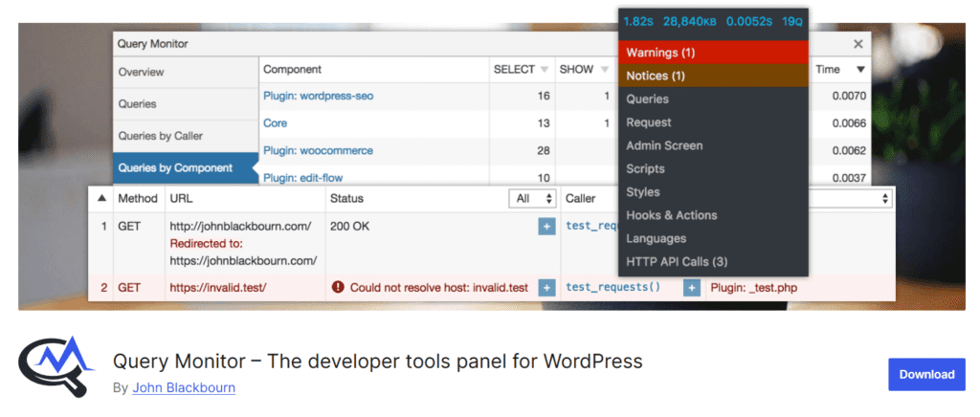Image resolution: width=980 pixels, height=417 pixels.
Task: Close the Query Monitor panel with X
Action: [858, 44]
